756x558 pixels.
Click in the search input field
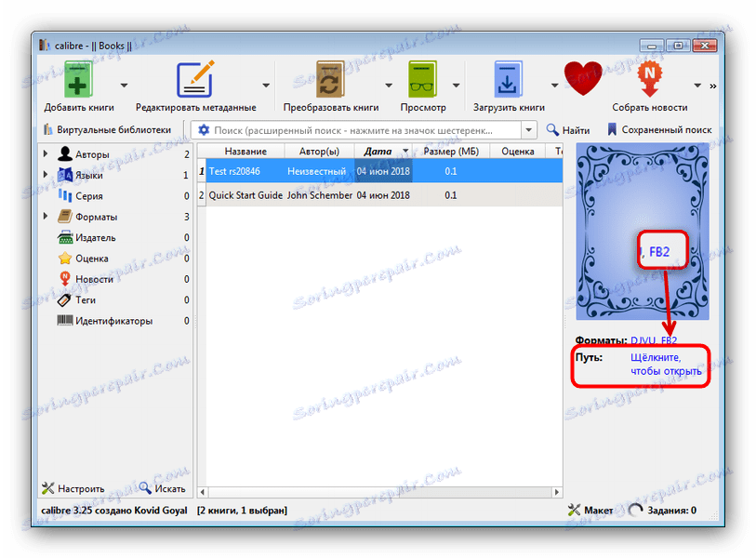[x=365, y=130]
